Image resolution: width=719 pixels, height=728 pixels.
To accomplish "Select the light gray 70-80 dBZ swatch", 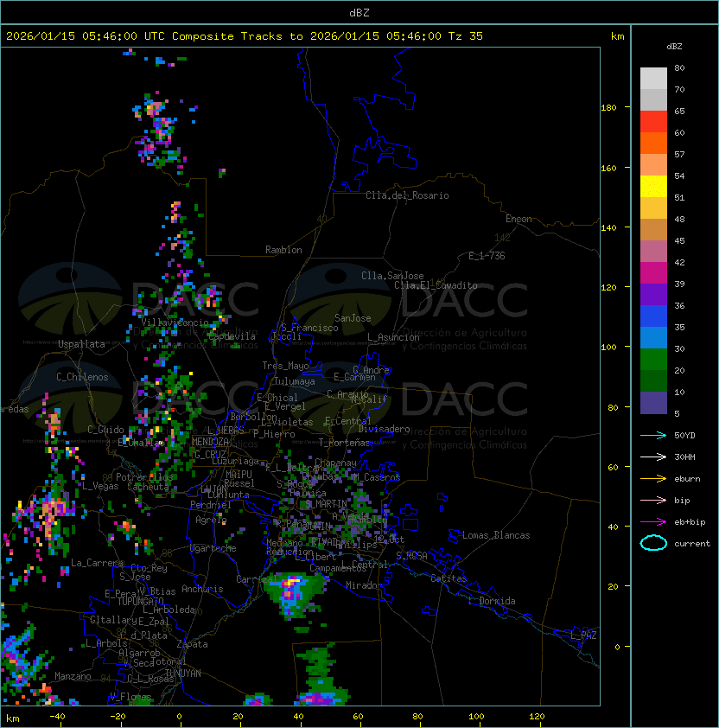I will 653,79.
